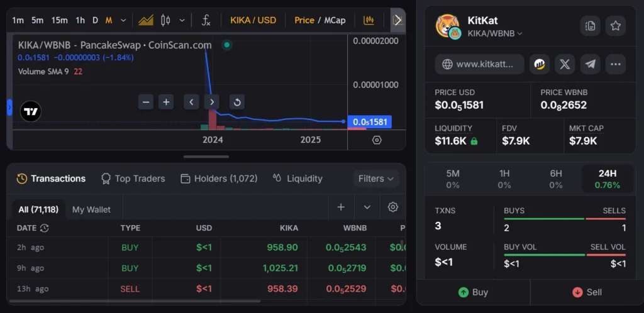644x313 pixels.
Task: Click the transactions horizontal scrollbar
Action: click(x=135, y=301)
